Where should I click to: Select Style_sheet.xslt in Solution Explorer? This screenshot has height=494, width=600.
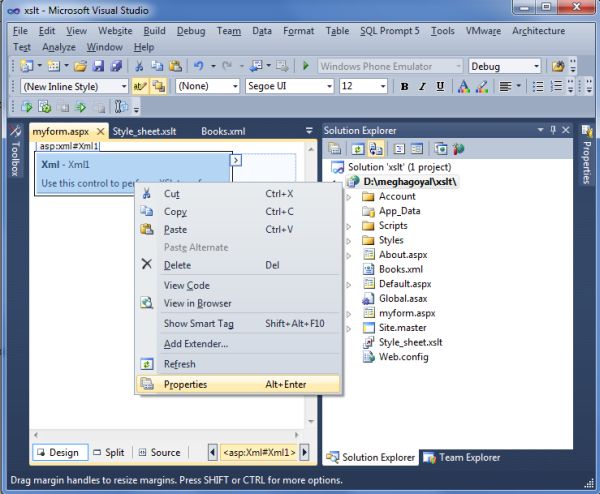(410, 342)
